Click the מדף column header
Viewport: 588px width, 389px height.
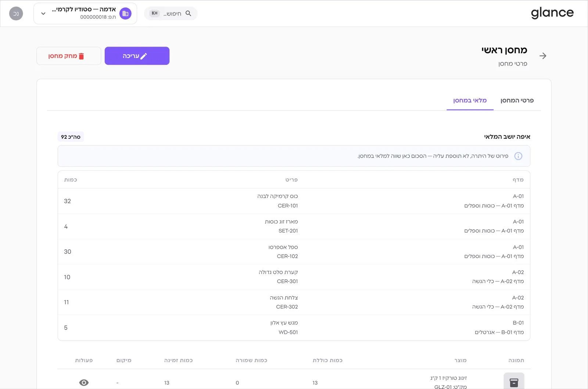pyautogui.click(x=518, y=180)
